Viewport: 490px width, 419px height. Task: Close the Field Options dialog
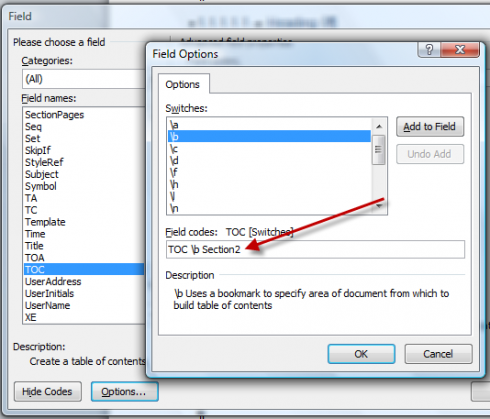click(x=460, y=50)
